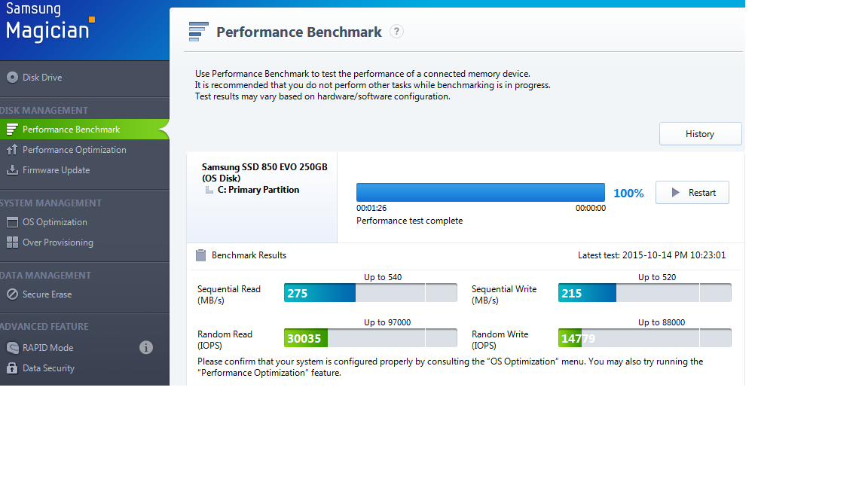
Task: Select Samsung SSD 850 EVO 250GB disk
Action: [264, 172]
